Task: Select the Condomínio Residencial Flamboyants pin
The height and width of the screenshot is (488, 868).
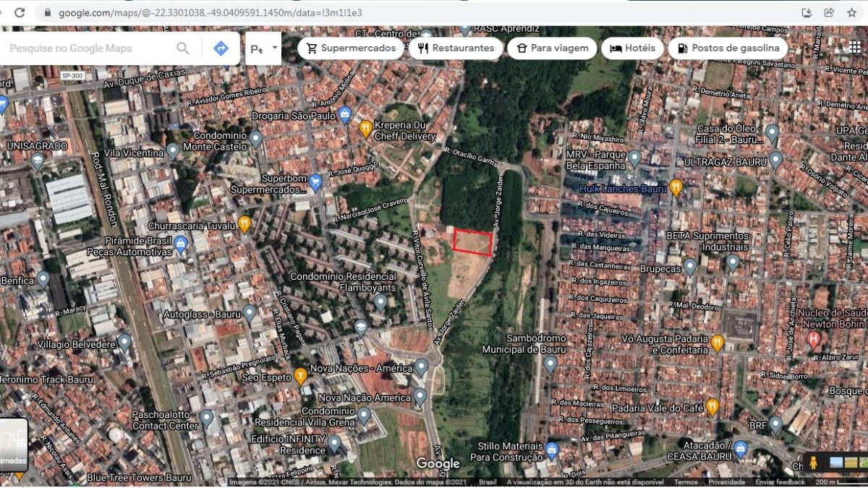Action: tap(380, 301)
